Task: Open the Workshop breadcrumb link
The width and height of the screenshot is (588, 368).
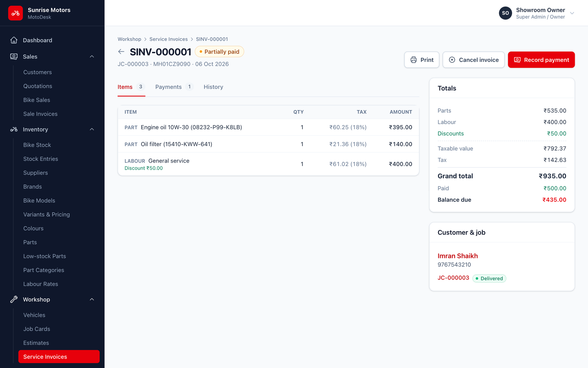Action: click(x=129, y=39)
